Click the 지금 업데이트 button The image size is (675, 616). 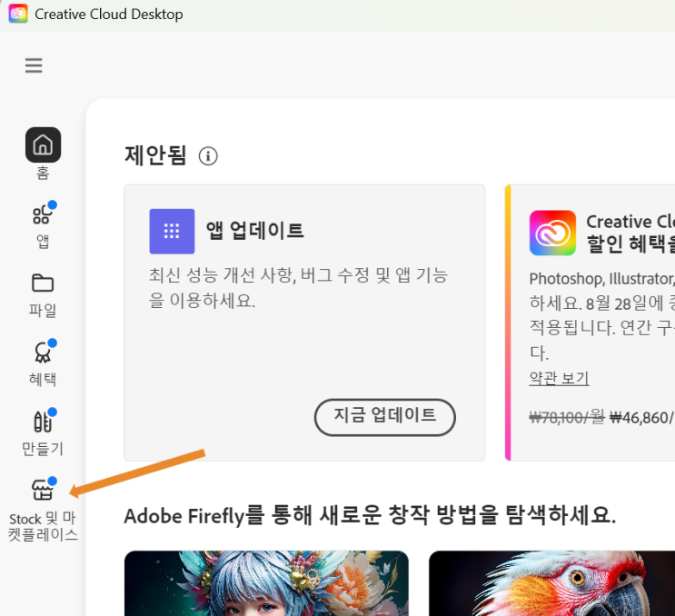pos(385,417)
